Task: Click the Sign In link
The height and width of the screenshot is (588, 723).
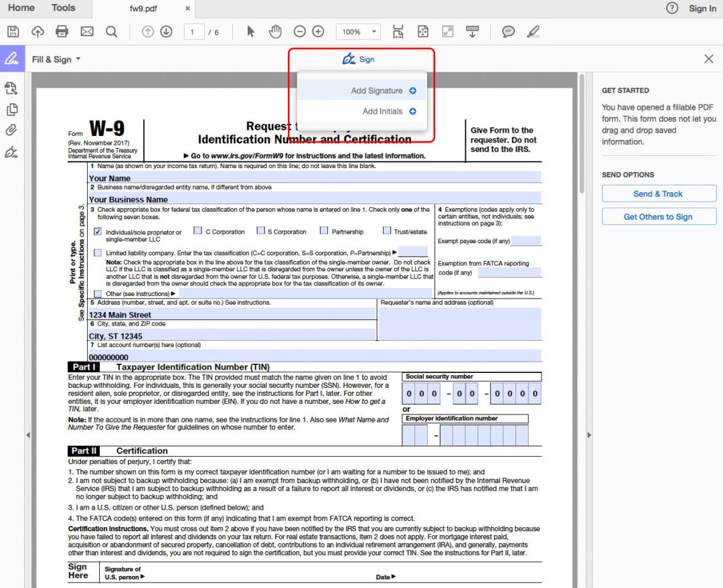Action: click(702, 8)
